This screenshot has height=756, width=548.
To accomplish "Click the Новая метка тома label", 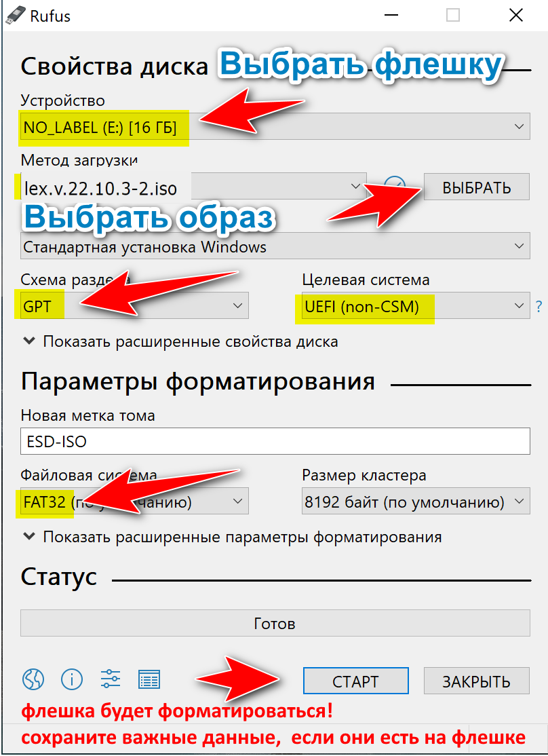I will pyautogui.click(x=87, y=415).
